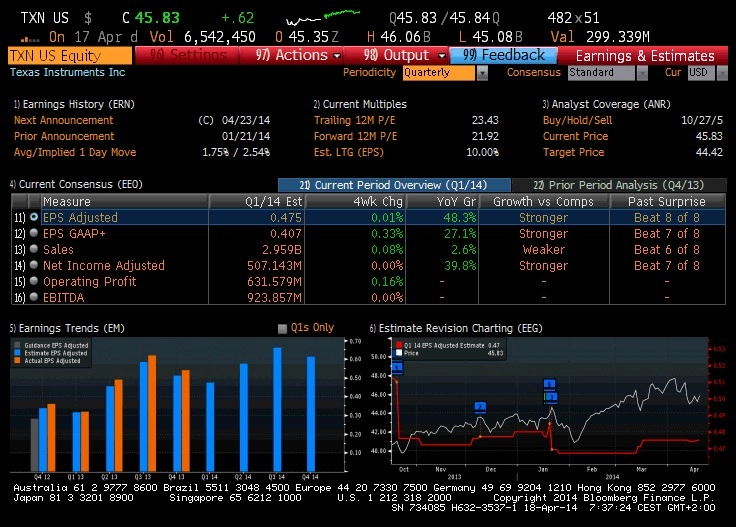Open the Feedback button
This screenshot has height=527, width=736.
(x=504, y=55)
